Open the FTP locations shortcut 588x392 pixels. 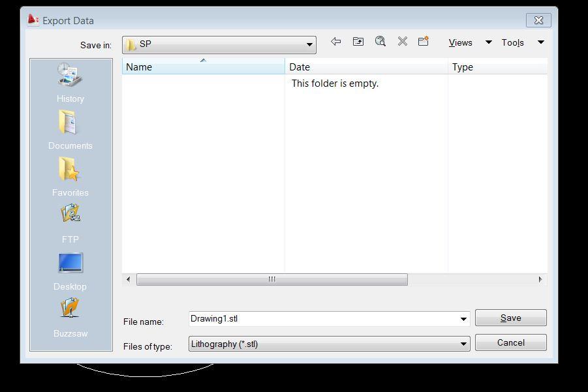[x=70, y=224]
